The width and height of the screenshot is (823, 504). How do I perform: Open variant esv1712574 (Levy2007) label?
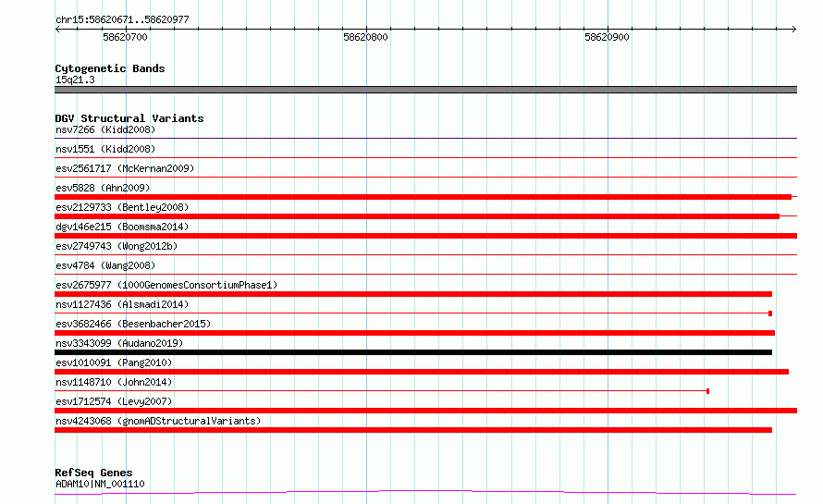(x=114, y=401)
